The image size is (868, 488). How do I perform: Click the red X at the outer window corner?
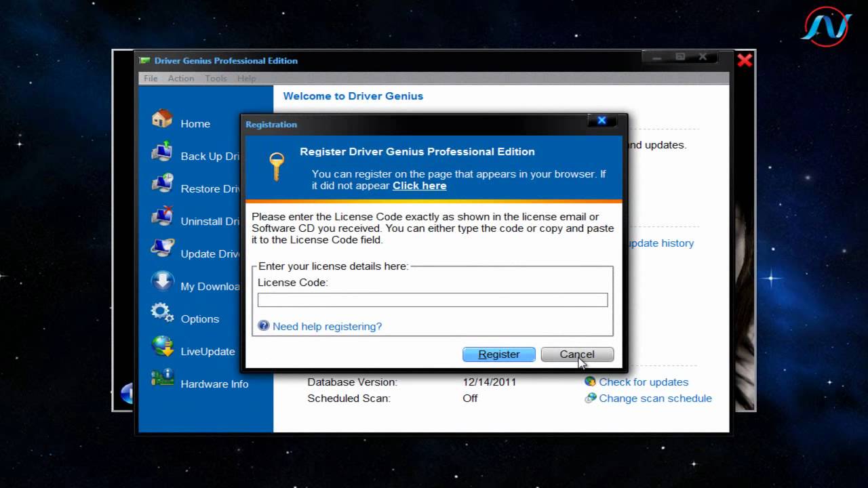pyautogui.click(x=745, y=60)
